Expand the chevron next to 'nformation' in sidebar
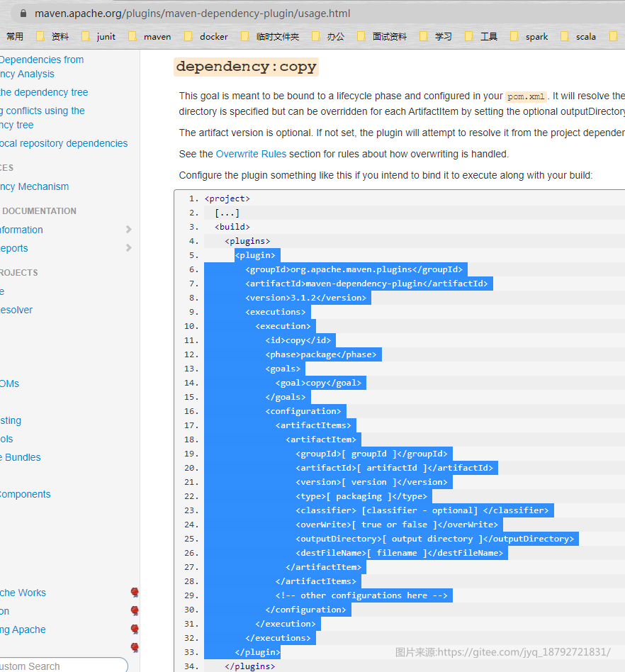Image resolution: width=625 pixels, height=672 pixels. (128, 230)
